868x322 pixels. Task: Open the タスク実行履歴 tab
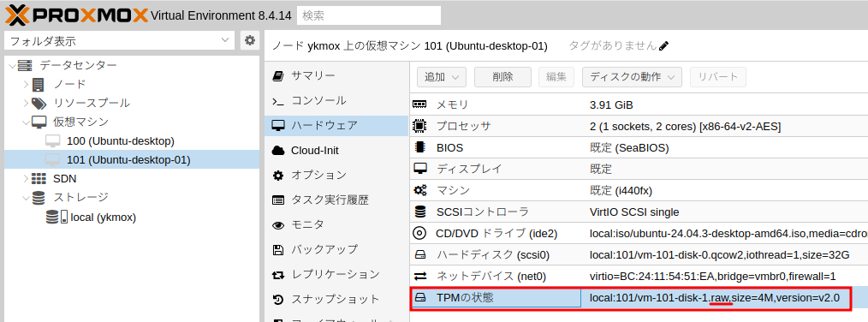[336, 200]
